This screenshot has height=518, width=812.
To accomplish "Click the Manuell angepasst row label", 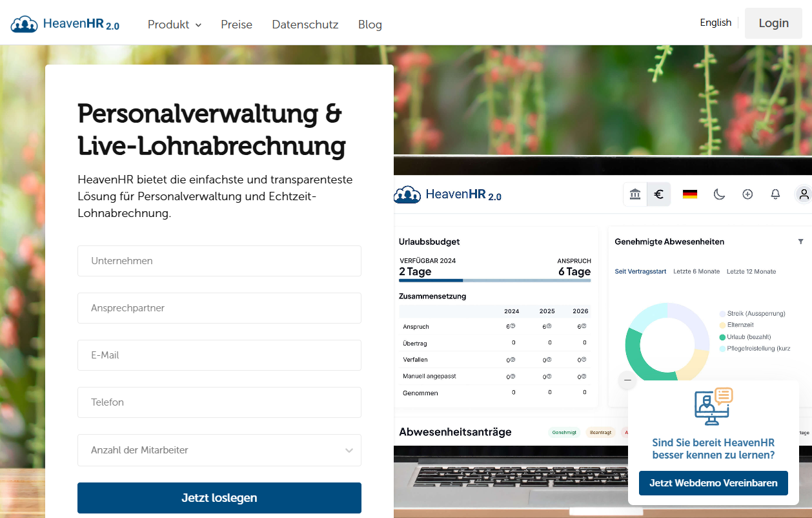I will [x=429, y=376].
